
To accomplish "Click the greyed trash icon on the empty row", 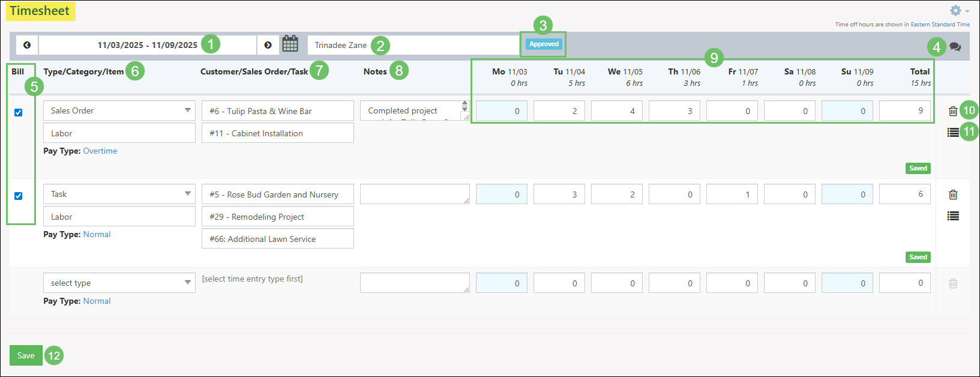I will pyautogui.click(x=953, y=283).
